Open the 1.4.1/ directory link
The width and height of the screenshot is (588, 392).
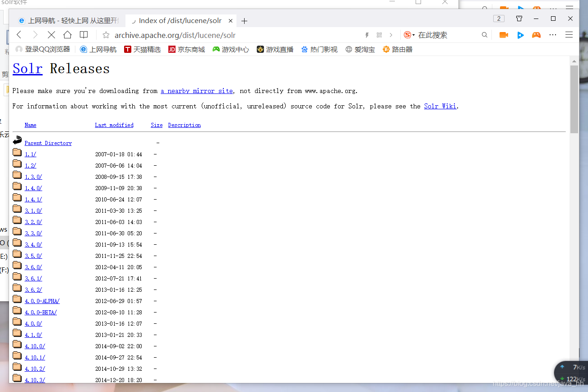point(33,200)
